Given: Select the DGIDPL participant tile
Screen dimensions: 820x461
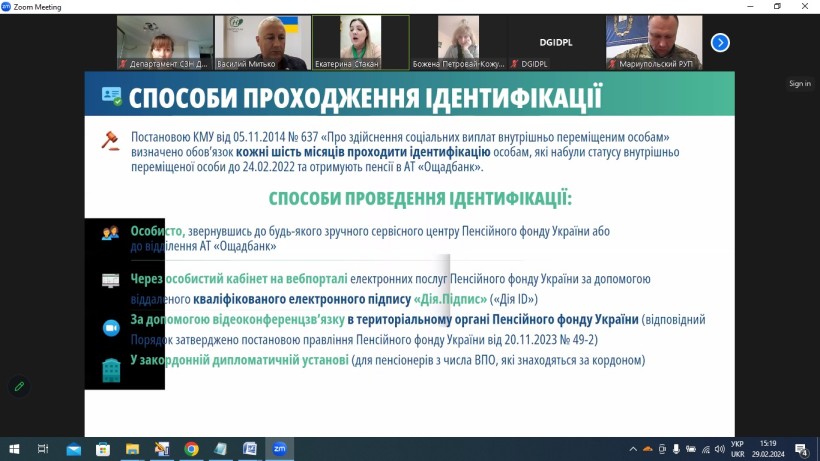Looking at the screenshot, I should [556, 42].
